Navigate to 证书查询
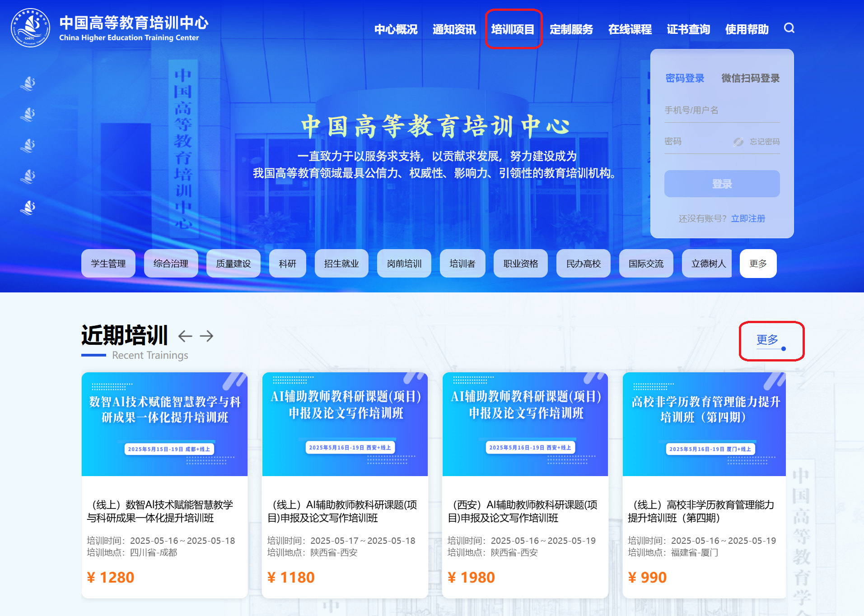Viewport: 864px width, 616px height. pos(688,29)
